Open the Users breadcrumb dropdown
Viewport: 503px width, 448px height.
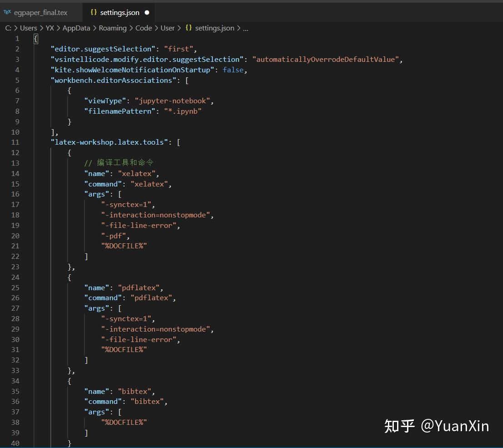point(29,28)
